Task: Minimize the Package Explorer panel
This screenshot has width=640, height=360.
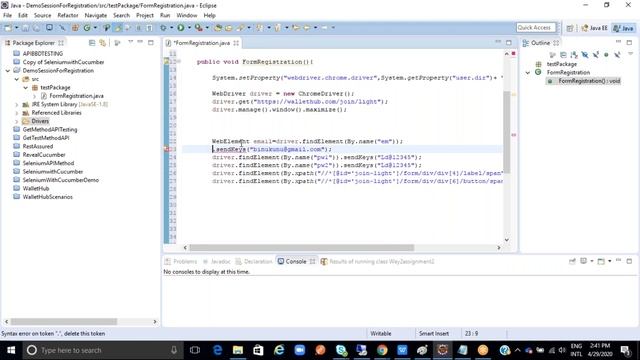Action: (x=140, y=42)
